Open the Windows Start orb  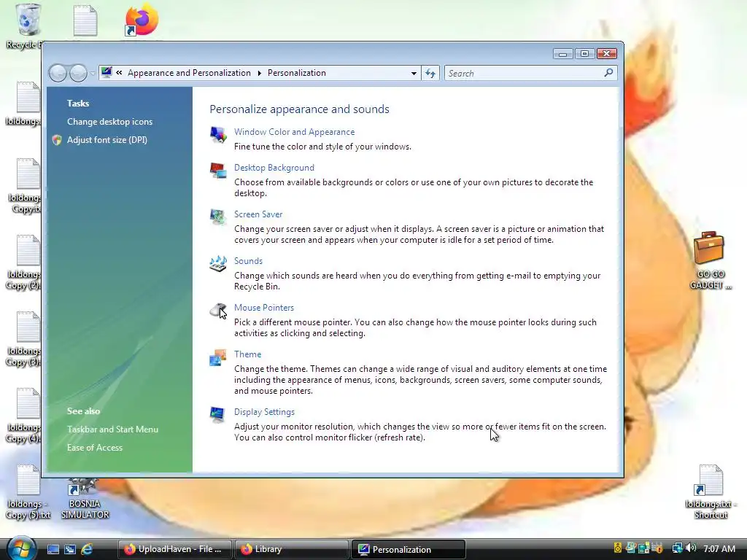pos(21,548)
